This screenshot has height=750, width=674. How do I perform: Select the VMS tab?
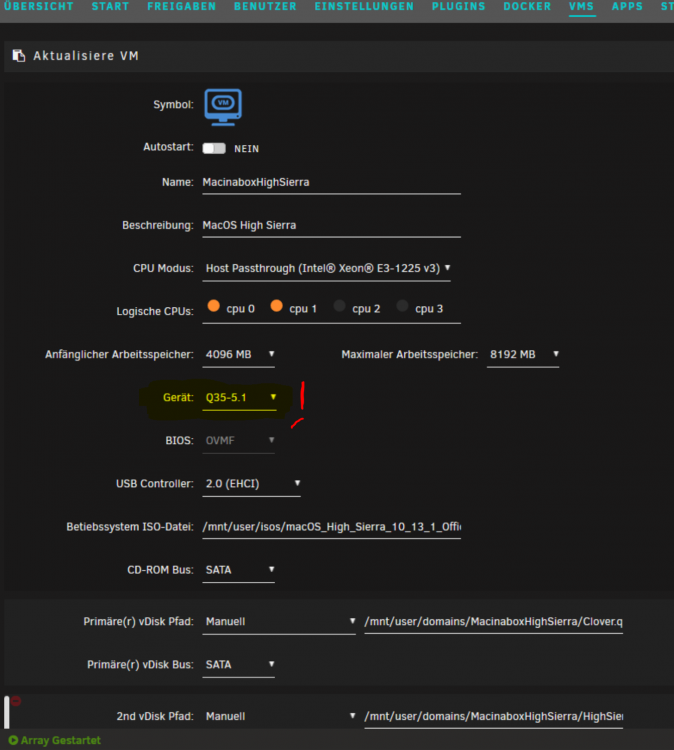[x=582, y=7]
